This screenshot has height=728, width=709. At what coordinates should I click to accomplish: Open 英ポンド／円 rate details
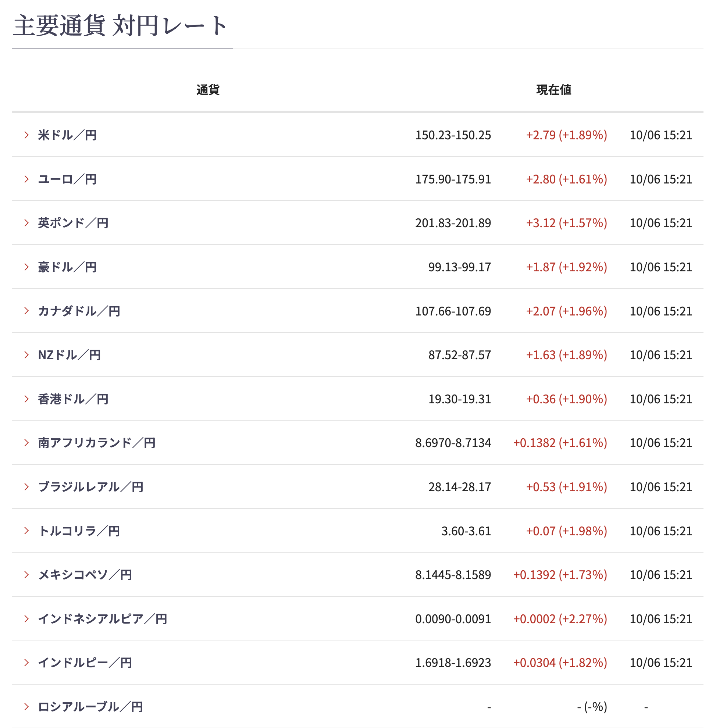pyautogui.click(x=73, y=223)
